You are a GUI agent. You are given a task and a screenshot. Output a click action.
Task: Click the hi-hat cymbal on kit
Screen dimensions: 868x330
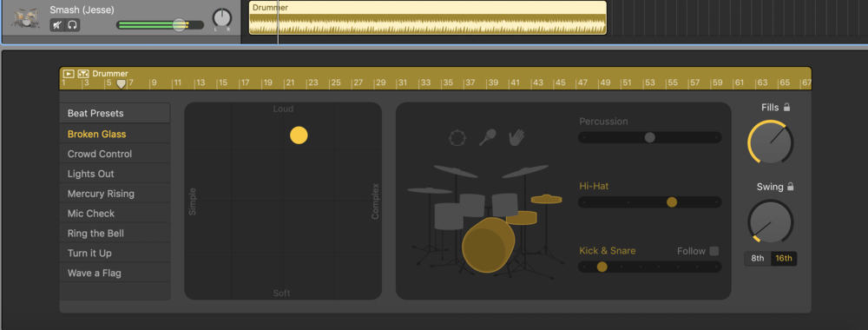pyautogui.click(x=546, y=199)
